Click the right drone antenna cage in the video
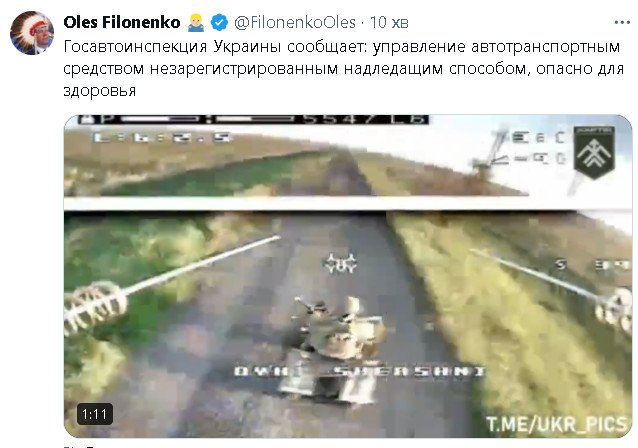638x448 pixels. (x=614, y=310)
